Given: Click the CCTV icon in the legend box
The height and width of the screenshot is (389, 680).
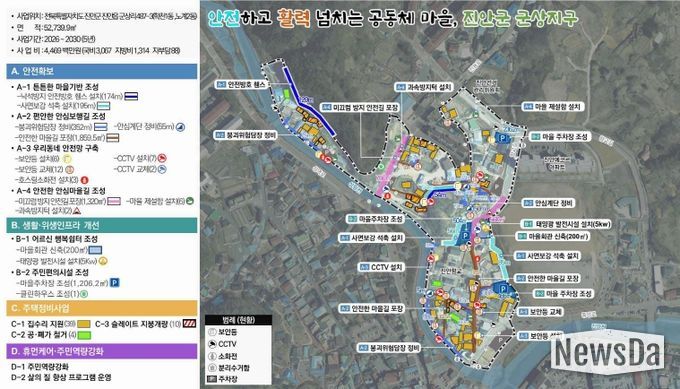Looking at the screenshot, I should click(x=212, y=344).
